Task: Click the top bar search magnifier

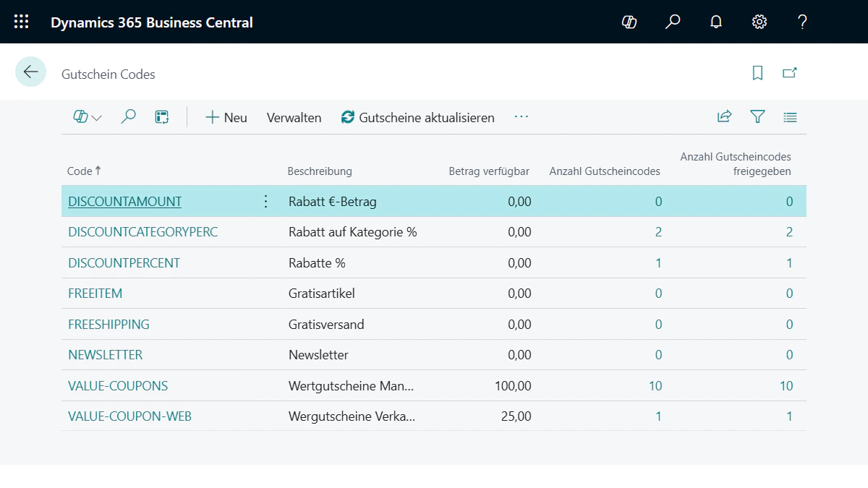Action: [673, 22]
